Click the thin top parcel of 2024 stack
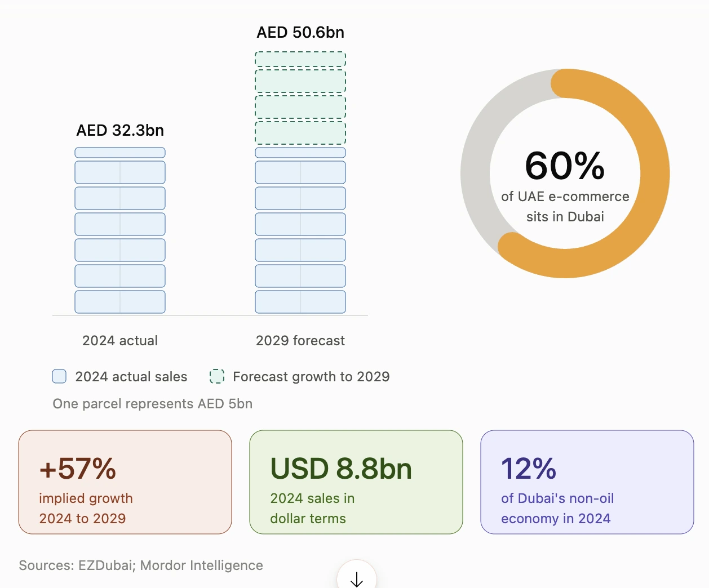The height and width of the screenshot is (588, 709). pos(120,153)
